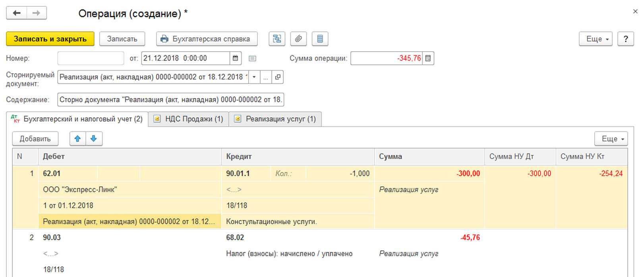Click the Номер input field
Viewport: 644px width, 277px height.
(91, 58)
